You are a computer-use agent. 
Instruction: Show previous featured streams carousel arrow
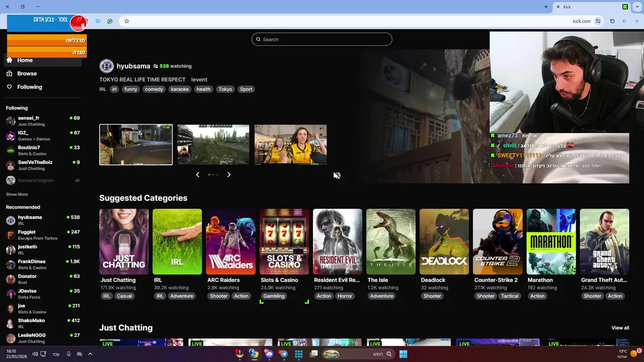197,174
